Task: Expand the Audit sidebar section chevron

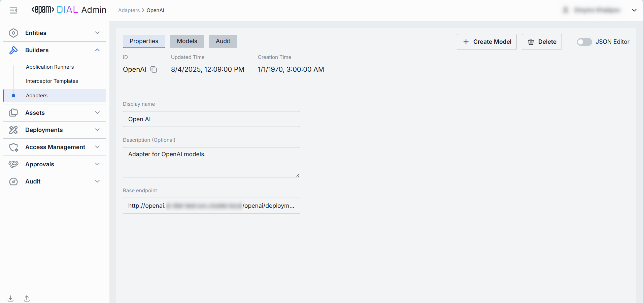Action: pyautogui.click(x=97, y=181)
